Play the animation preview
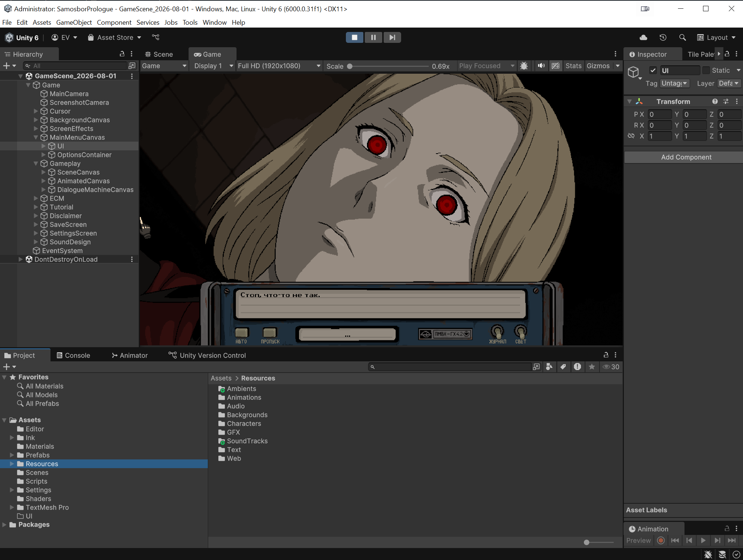The height and width of the screenshot is (560, 743). (x=703, y=540)
